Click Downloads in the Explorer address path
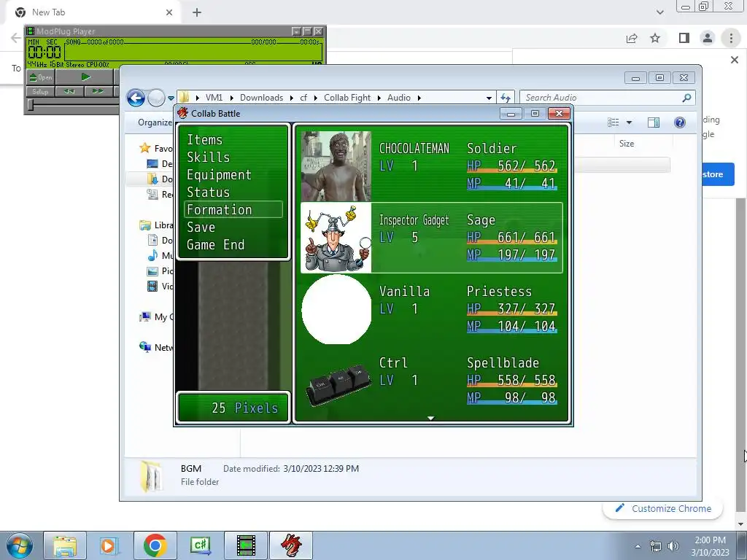This screenshot has width=747, height=560. click(262, 98)
